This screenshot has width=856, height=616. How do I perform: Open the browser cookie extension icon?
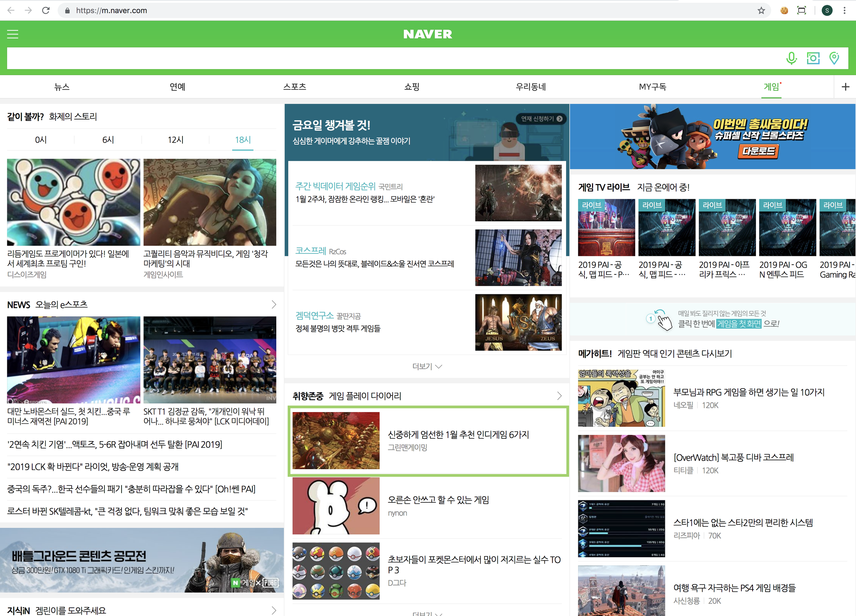click(x=784, y=11)
